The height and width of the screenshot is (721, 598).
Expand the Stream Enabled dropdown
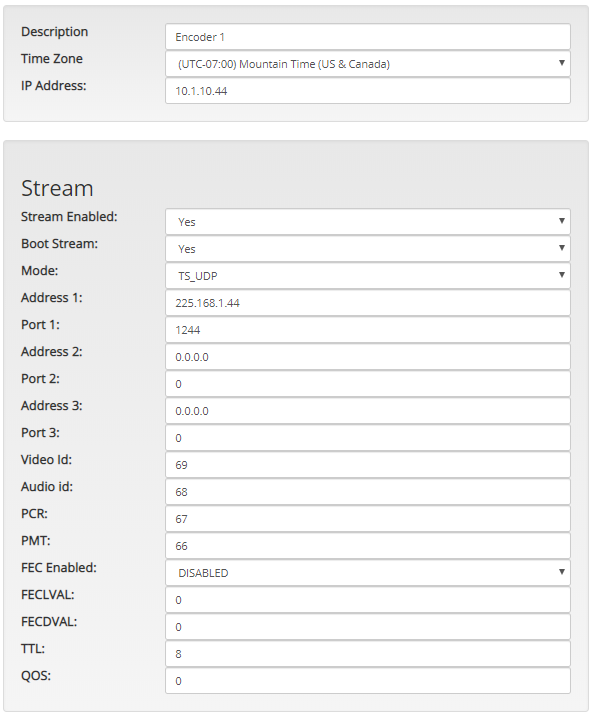[368, 222]
